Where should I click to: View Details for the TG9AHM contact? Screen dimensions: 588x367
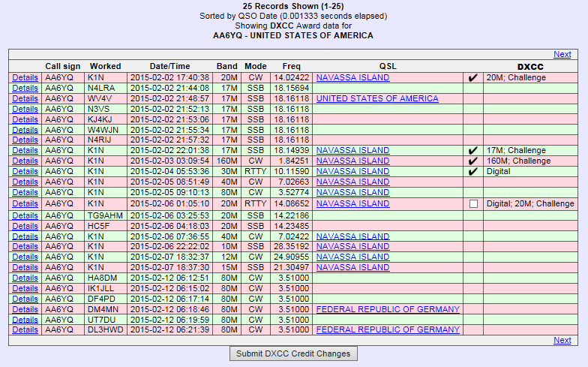click(x=25, y=215)
